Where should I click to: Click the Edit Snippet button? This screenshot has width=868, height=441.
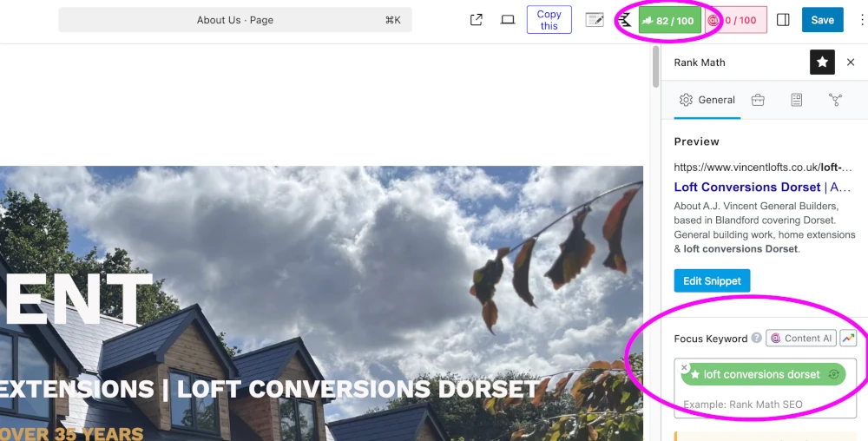pyautogui.click(x=712, y=280)
